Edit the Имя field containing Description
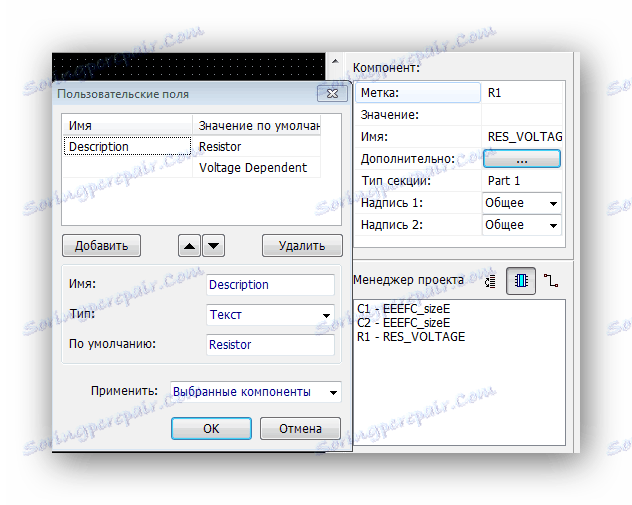 [270, 285]
